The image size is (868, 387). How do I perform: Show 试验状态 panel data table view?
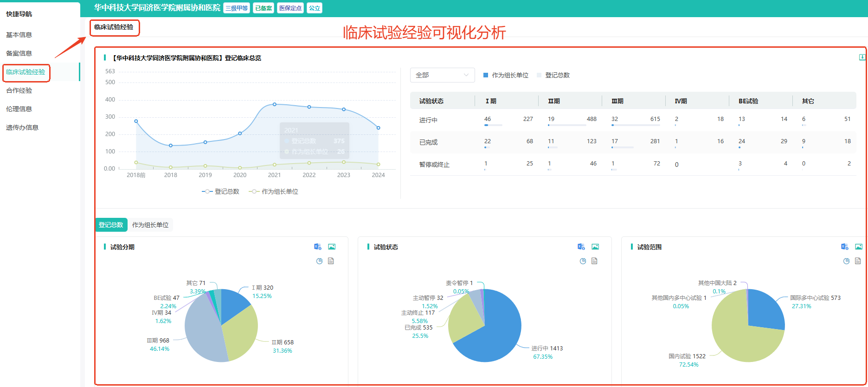pos(594,261)
